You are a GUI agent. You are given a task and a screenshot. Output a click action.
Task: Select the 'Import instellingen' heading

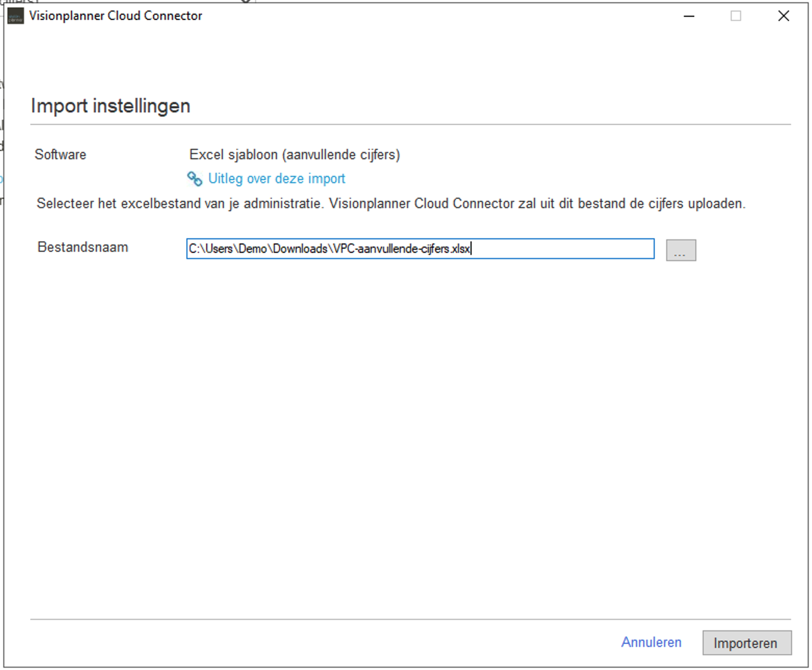(110, 106)
